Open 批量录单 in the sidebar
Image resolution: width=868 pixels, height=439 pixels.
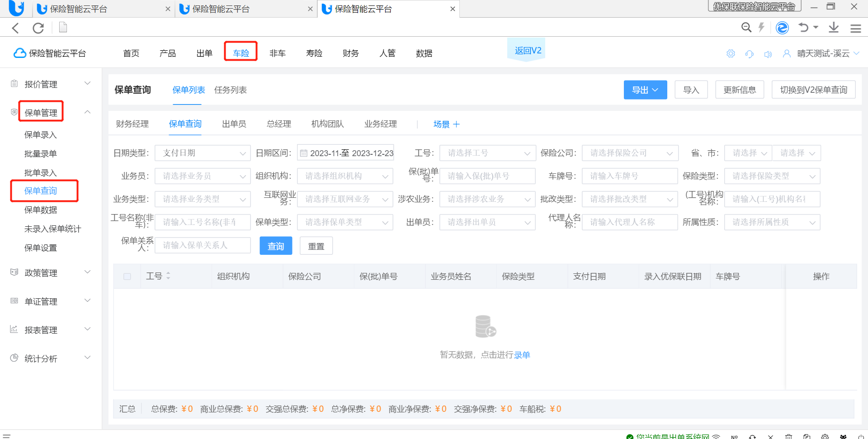[41, 154]
